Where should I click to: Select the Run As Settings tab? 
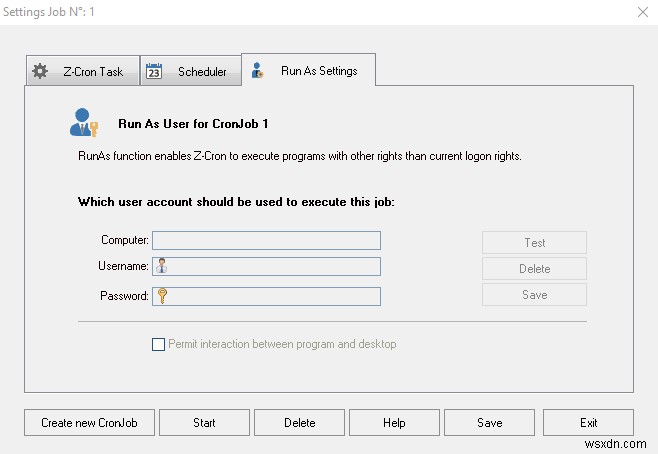pyautogui.click(x=318, y=71)
